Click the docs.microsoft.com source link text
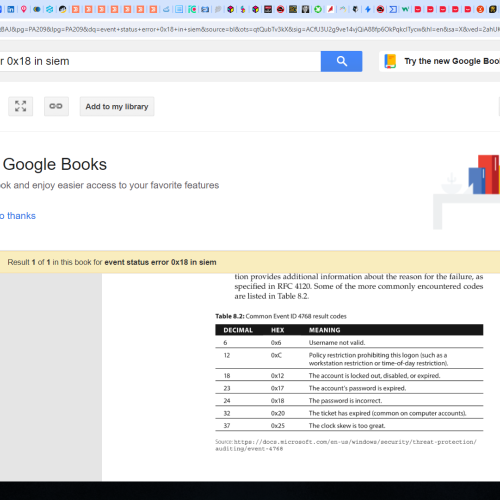 pyautogui.click(x=346, y=445)
